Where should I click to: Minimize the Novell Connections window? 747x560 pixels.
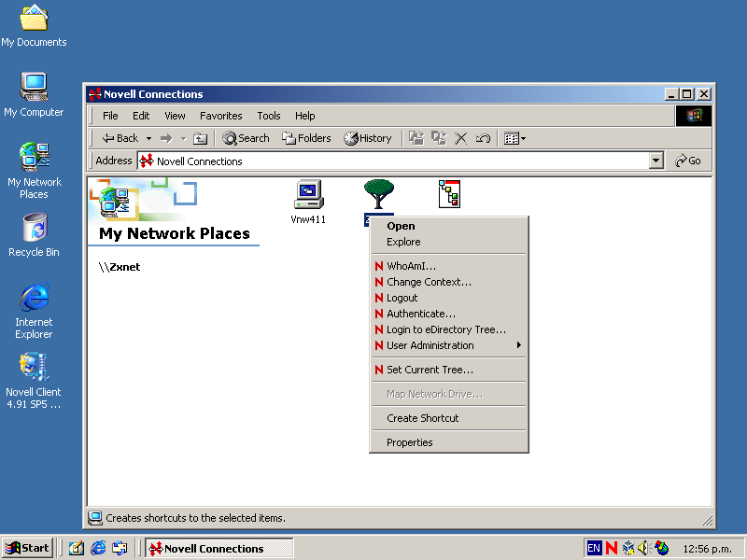click(671, 94)
